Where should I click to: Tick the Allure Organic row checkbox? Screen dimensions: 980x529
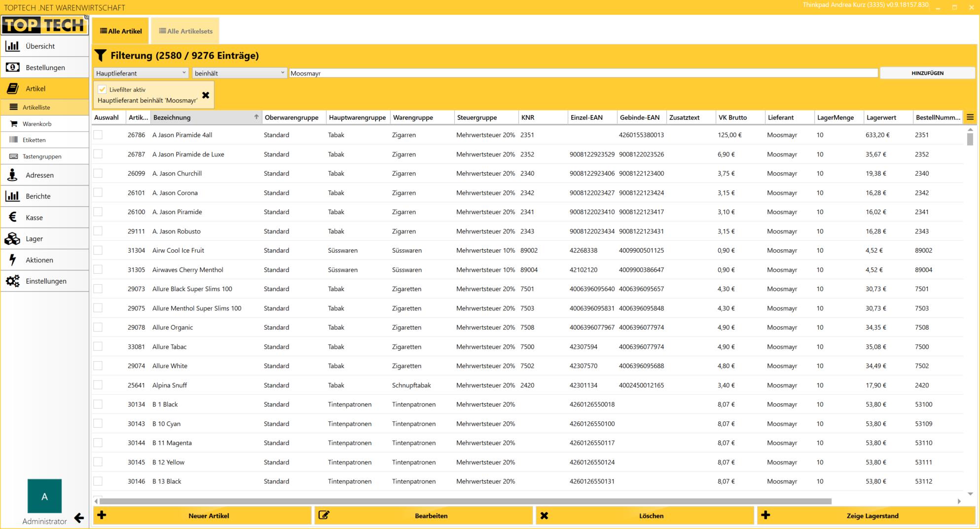pos(98,327)
